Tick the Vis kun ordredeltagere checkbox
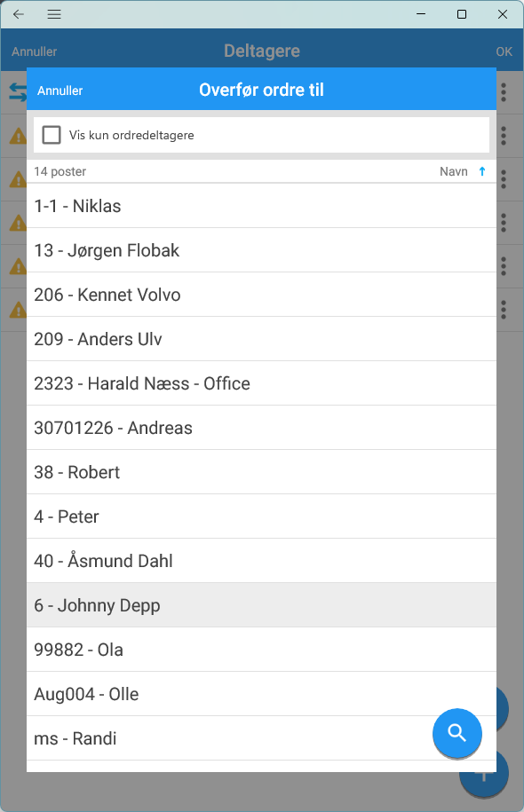This screenshot has width=524, height=812. 52,135
